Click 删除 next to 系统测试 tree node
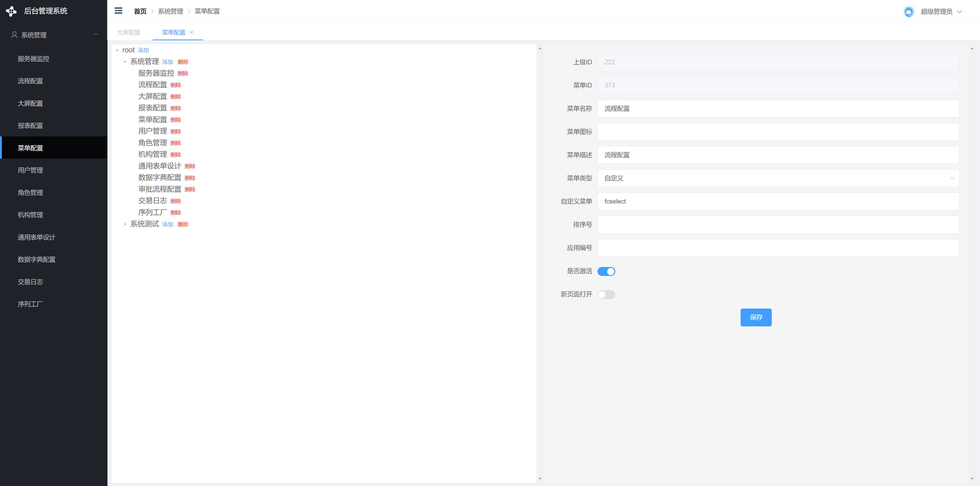 coord(183,224)
